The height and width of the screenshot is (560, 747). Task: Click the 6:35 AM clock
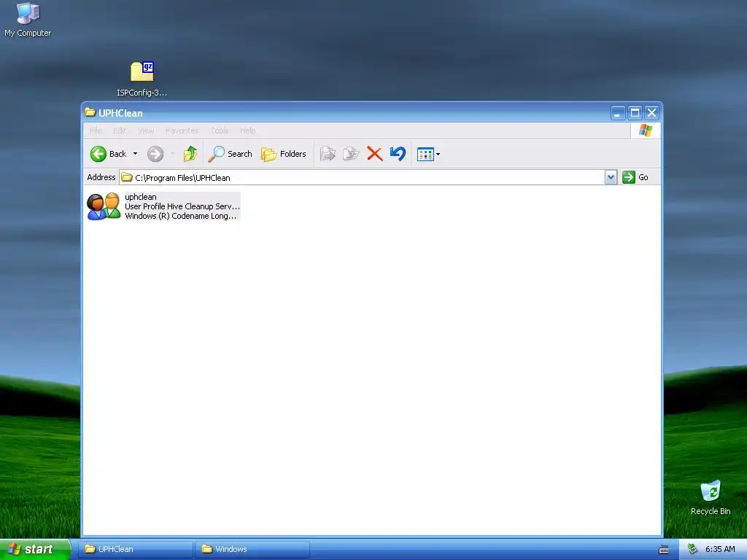click(x=720, y=549)
